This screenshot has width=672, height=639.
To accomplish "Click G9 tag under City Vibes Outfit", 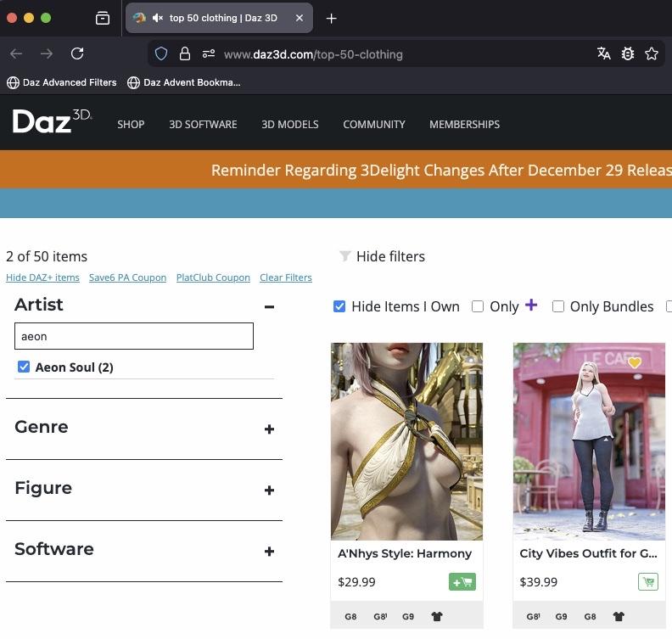I will click(561, 616).
